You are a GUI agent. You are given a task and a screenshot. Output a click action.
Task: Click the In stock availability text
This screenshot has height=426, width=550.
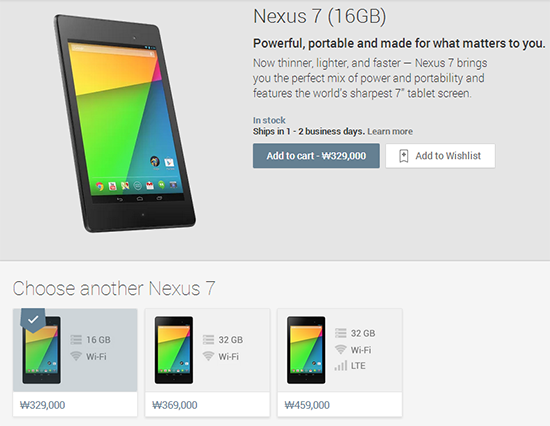click(269, 120)
